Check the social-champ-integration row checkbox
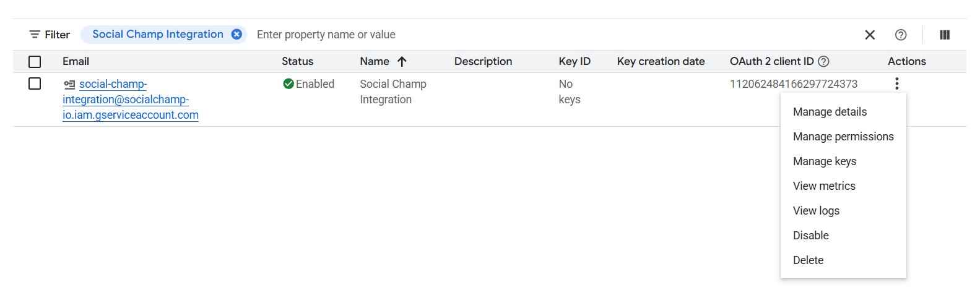This screenshot has height=303, width=980. tap(35, 83)
